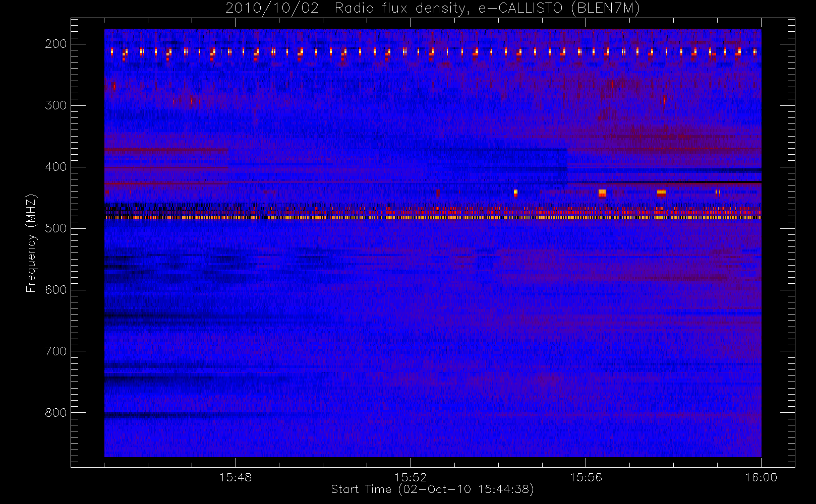
Task: Click the 200 frequency tick label
Action: [x=56, y=44]
